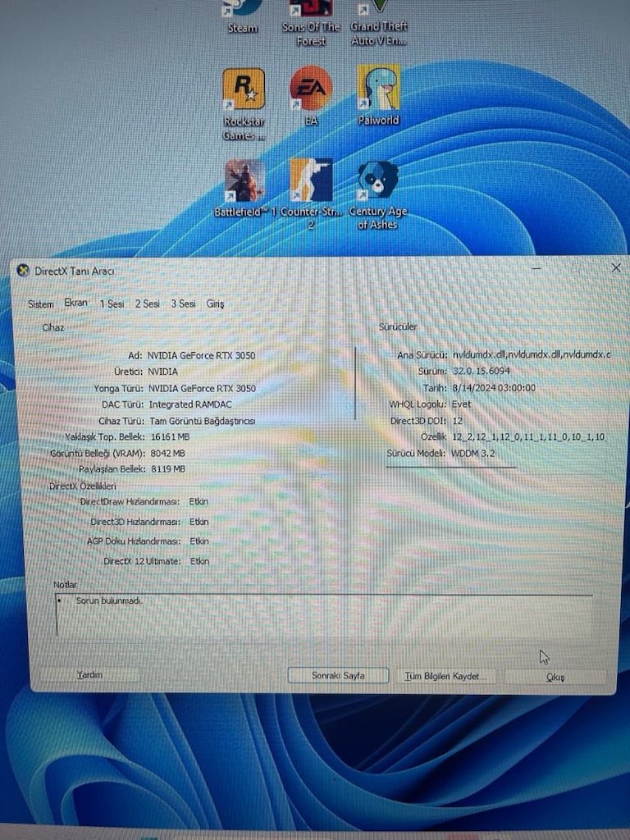Switch to the Sistem tab
Image resolution: width=630 pixels, height=840 pixels.
(x=41, y=304)
